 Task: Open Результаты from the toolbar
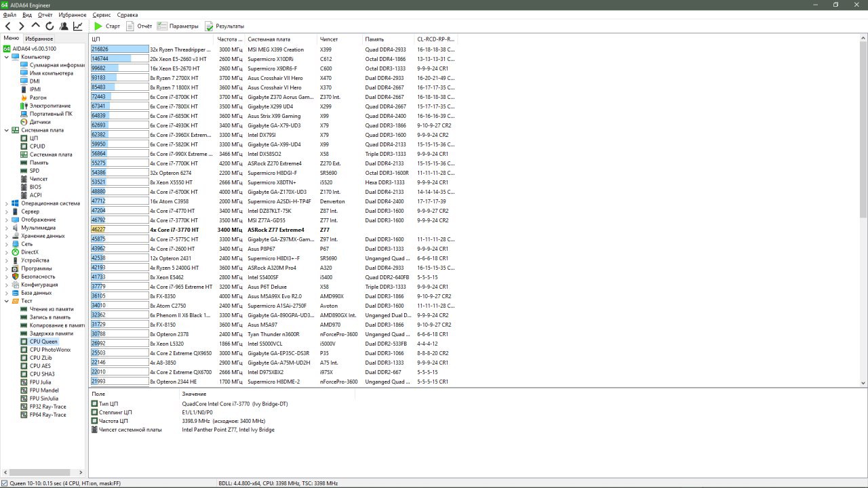click(x=224, y=26)
